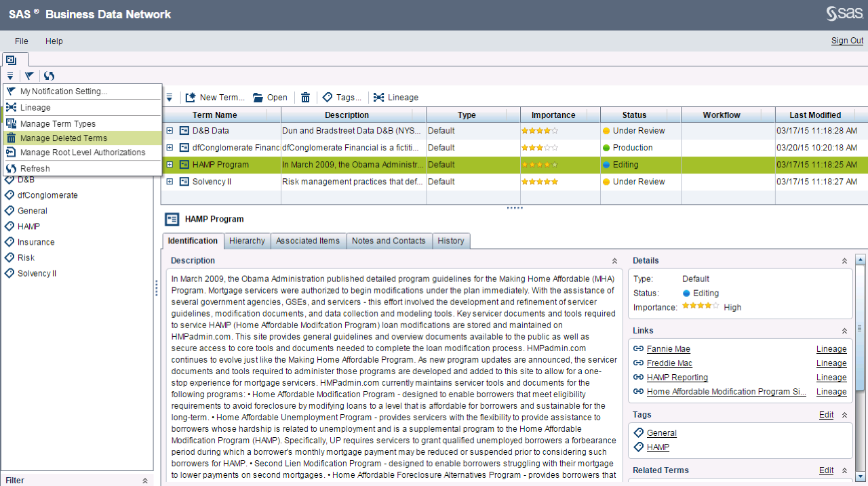Expand the Filter panel at the bottom
The image size is (868, 486).
click(x=144, y=481)
